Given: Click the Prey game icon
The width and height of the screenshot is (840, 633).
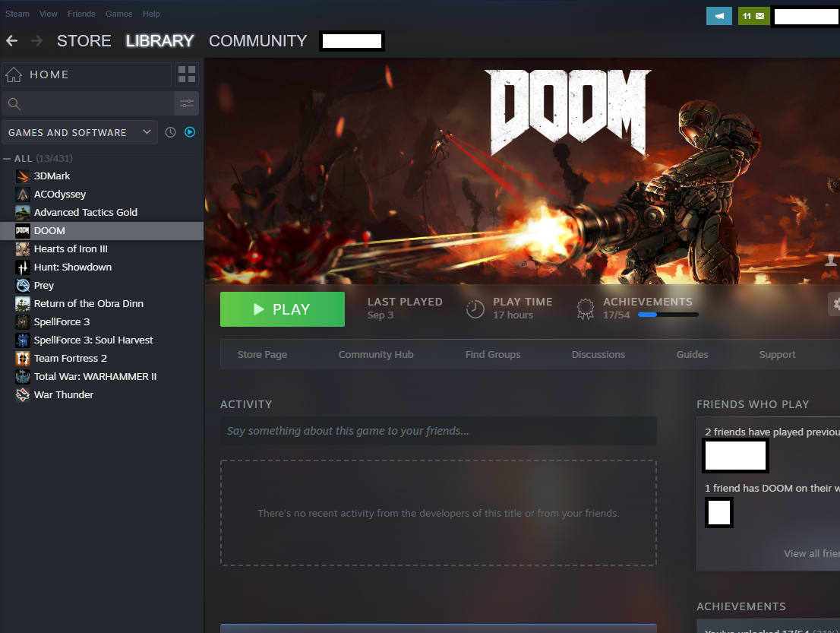Looking at the screenshot, I should tap(23, 285).
